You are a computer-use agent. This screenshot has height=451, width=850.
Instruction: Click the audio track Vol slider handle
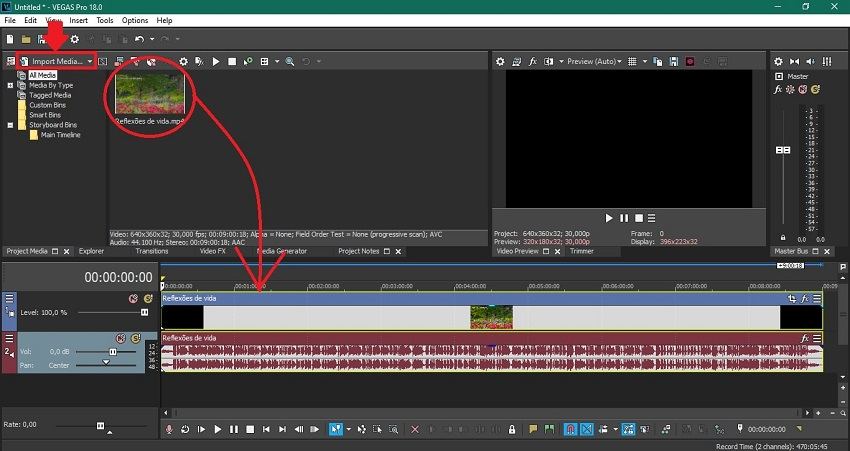(112, 352)
